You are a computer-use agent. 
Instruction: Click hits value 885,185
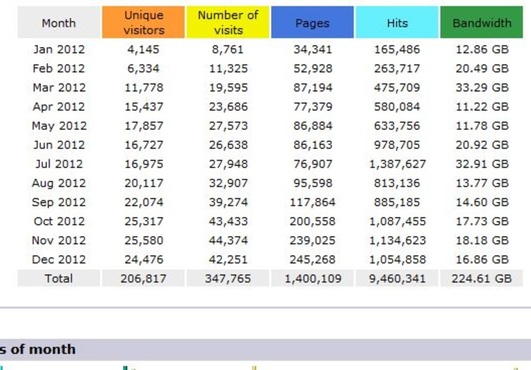tap(397, 202)
